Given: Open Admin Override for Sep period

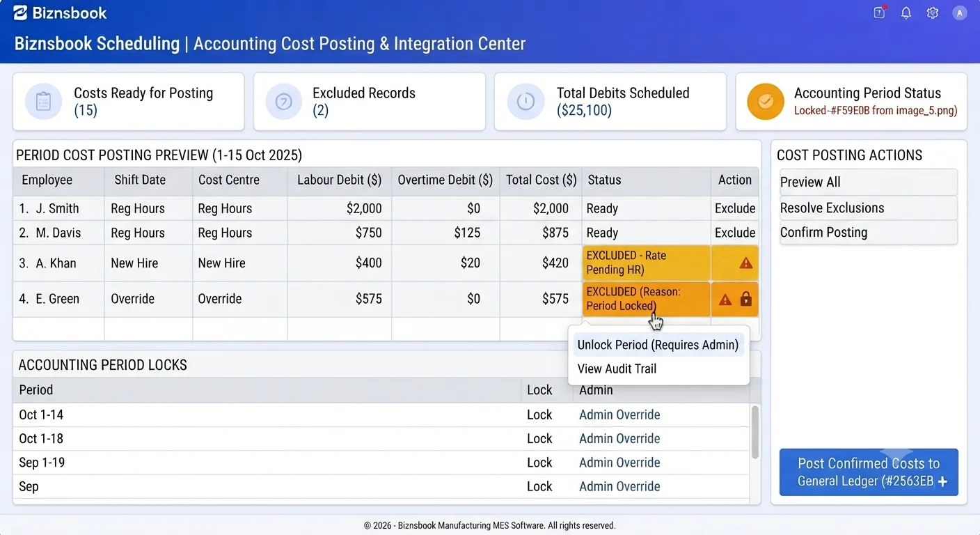Looking at the screenshot, I should [619, 486].
